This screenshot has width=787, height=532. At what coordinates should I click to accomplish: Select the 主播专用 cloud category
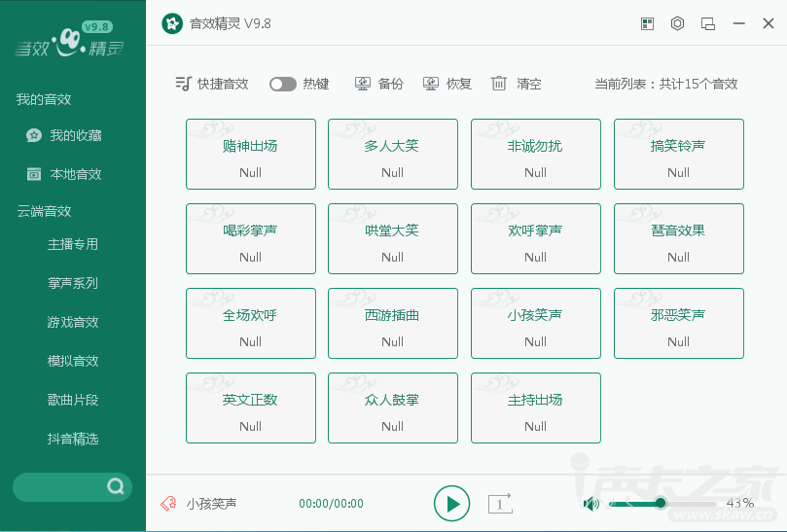point(73,244)
